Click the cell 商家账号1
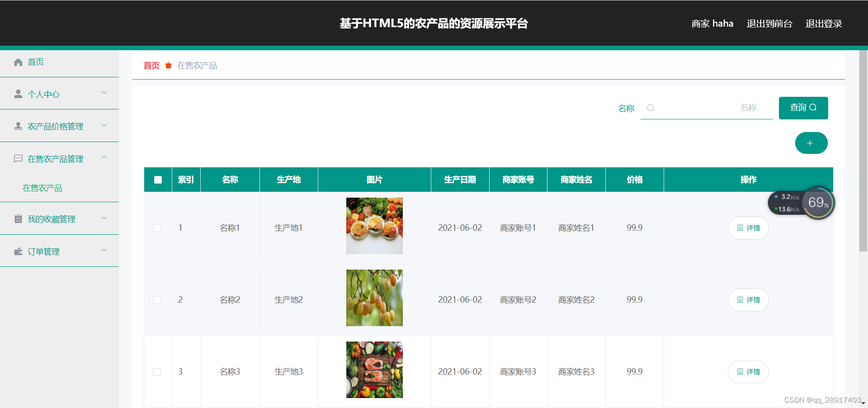Screen dimensions: 868x408 pyautogui.click(x=518, y=228)
